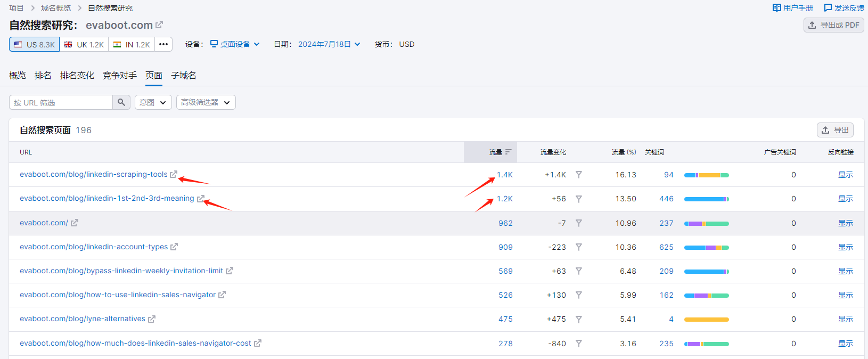Click filter funnel icon in linkedin-scraping-tools row
Viewport: 868px width, 359px height.
pos(579,175)
